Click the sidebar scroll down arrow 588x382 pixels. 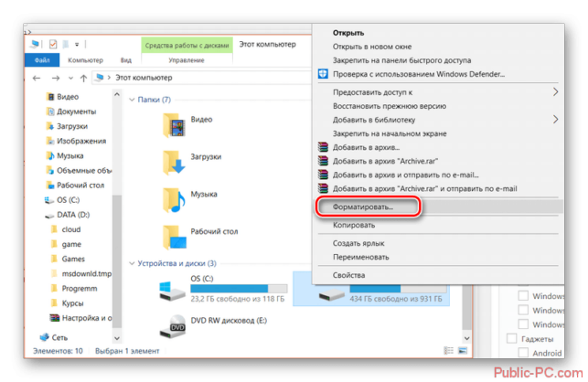[117, 338]
